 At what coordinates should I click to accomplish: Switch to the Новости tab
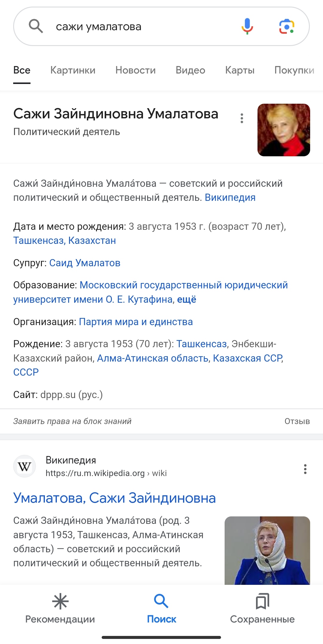(135, 70)
